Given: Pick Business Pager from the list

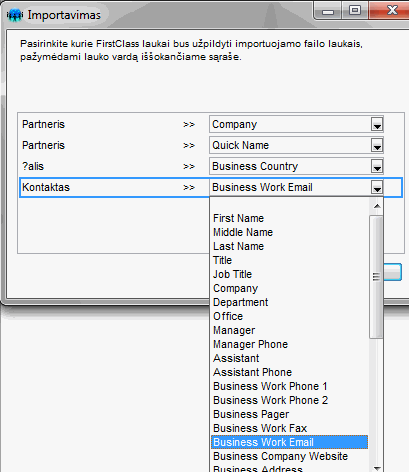Looking at the screenshot, I should [251, 414].
